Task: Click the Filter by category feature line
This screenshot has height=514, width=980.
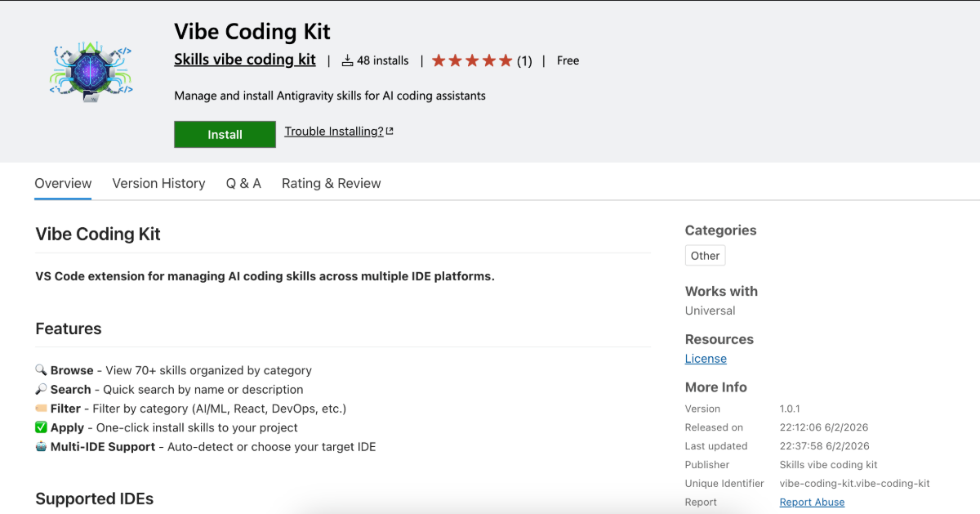Action: click(190, 408)
